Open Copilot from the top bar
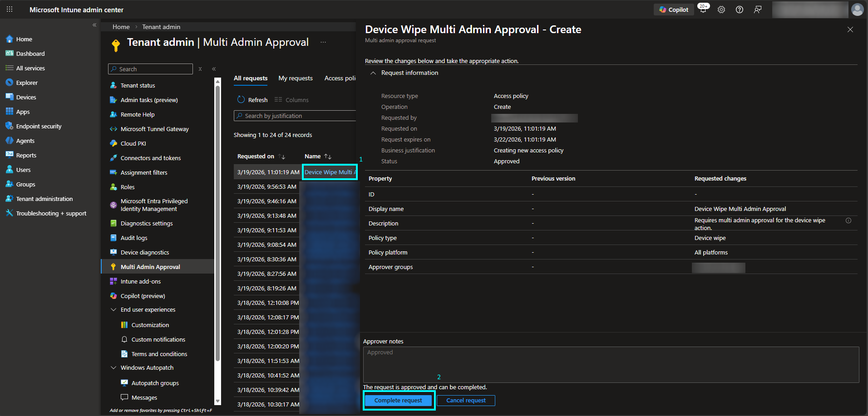Viewport: 868px width, 416px height. point(674,10)
